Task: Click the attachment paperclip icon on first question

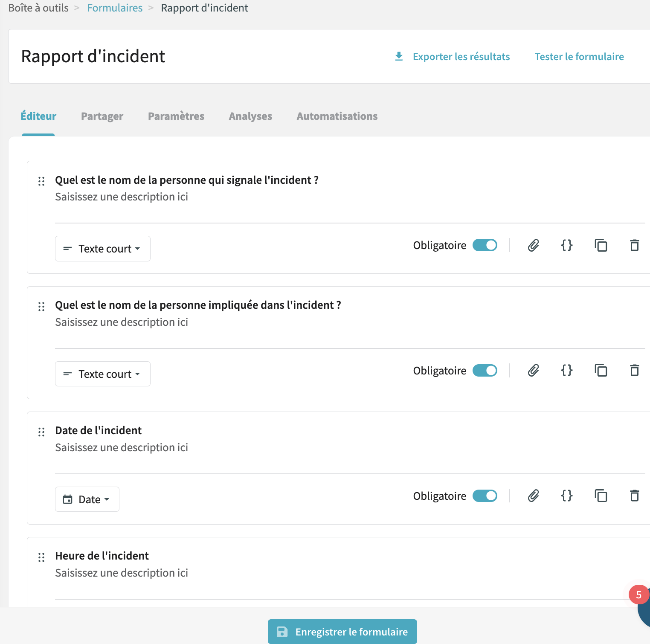Action: click(533, 245)
